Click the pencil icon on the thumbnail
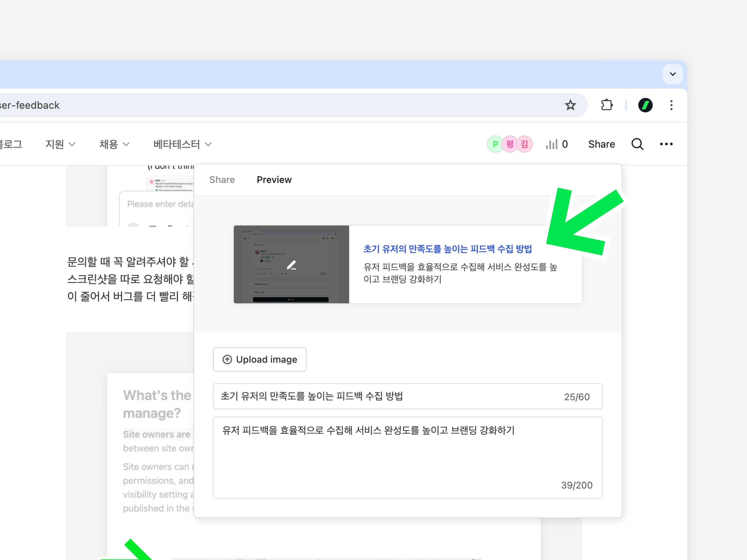The height and width of the screenshot is (560, 747). tap(291, 265)
